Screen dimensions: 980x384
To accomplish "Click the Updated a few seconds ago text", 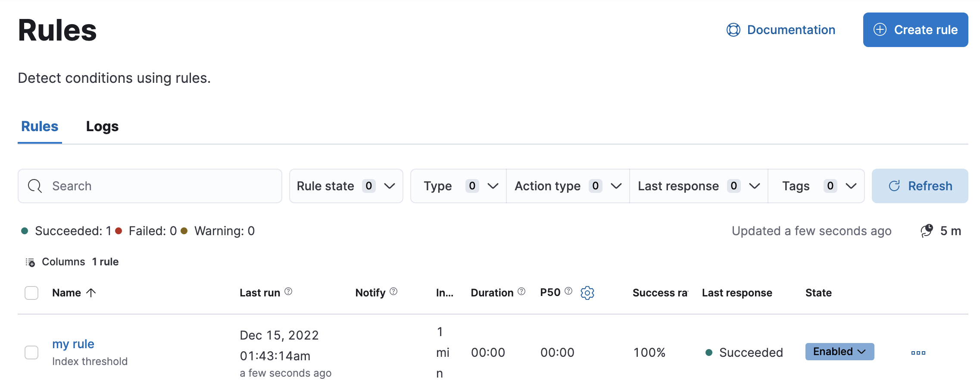I will (811, 231).
